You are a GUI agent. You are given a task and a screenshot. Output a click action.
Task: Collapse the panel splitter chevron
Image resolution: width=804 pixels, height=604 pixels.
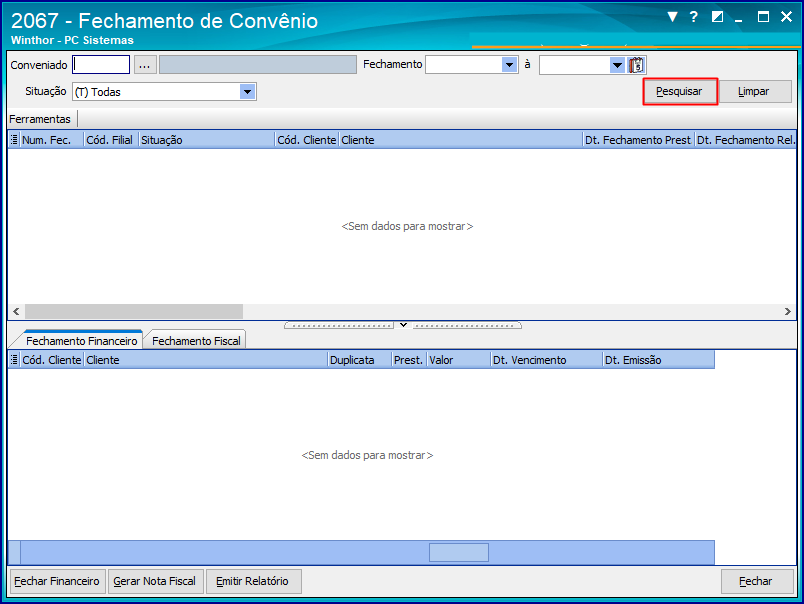(403, 325)
